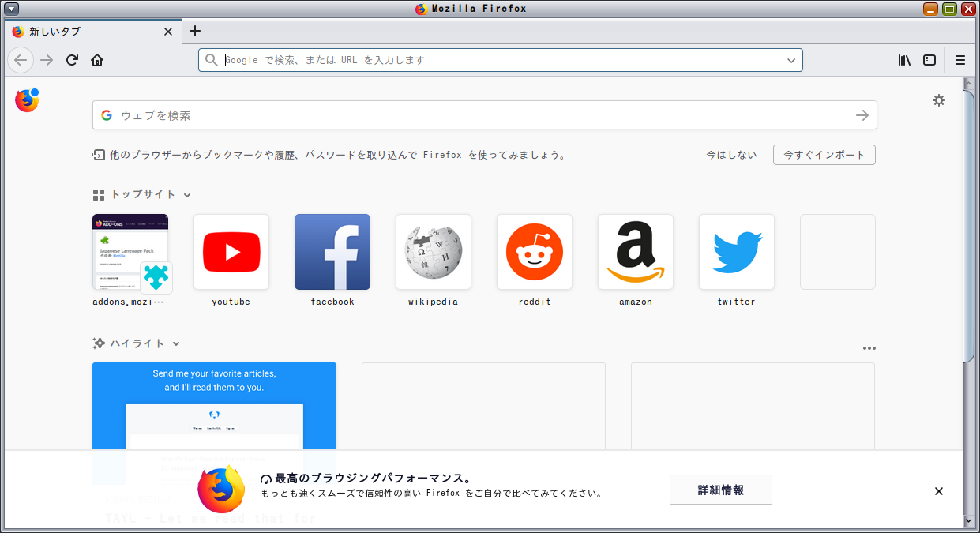Open new tab page settings gear
This screenshot has height=533, width=980.
pos(939,100)
